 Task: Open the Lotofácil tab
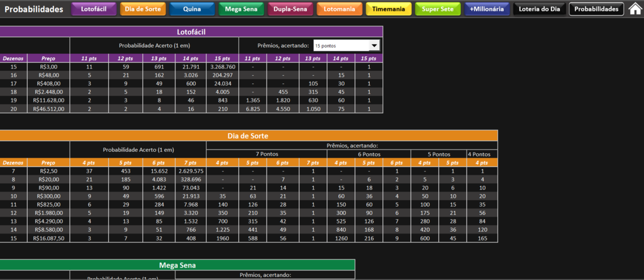tap(94, 9)
